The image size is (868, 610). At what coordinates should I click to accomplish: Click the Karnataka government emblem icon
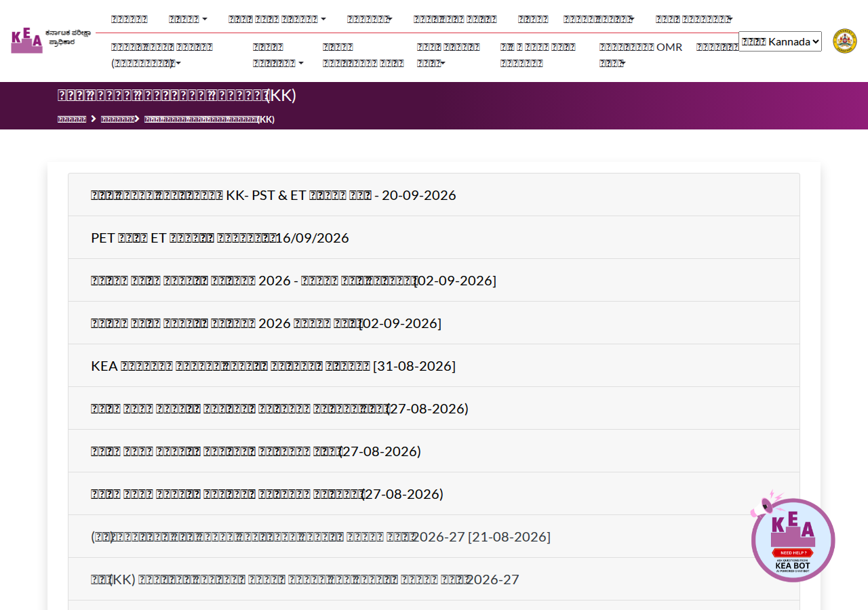[844, 41]
